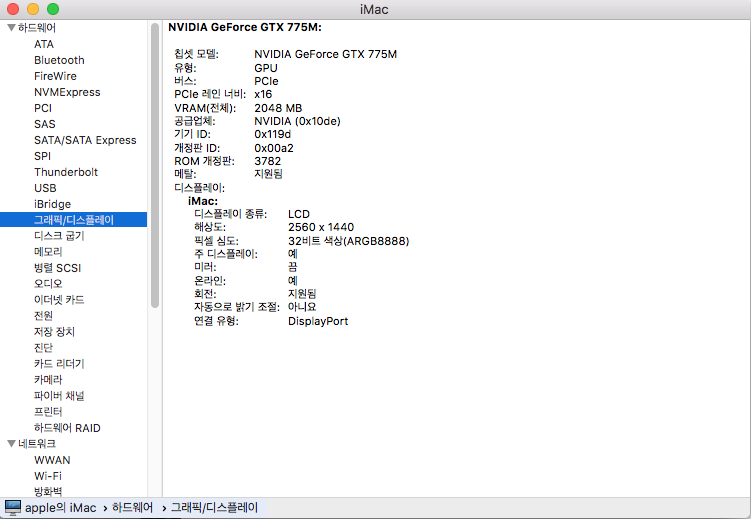Viewport: 751px width, 519px height.
Task: Select Bluetooth in the sidebar
Action: point(59,60)
